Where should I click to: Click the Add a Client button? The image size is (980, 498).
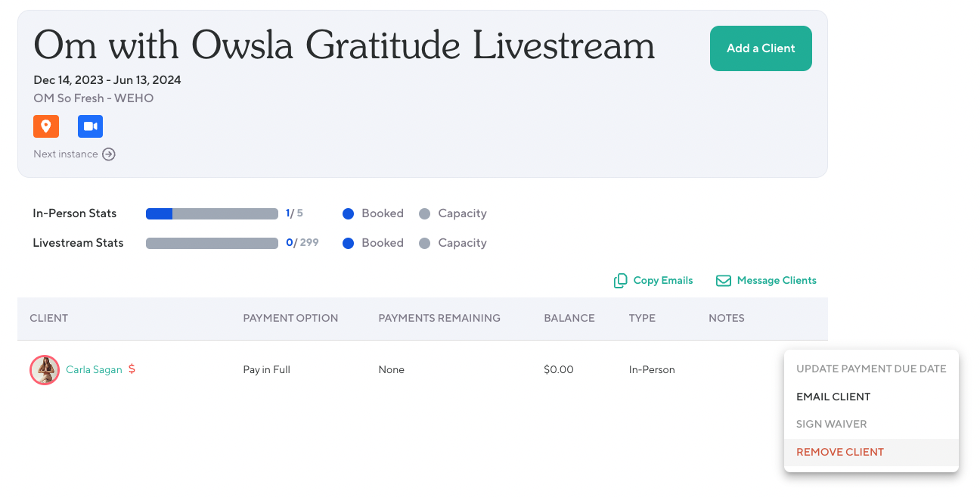[761, 48]
